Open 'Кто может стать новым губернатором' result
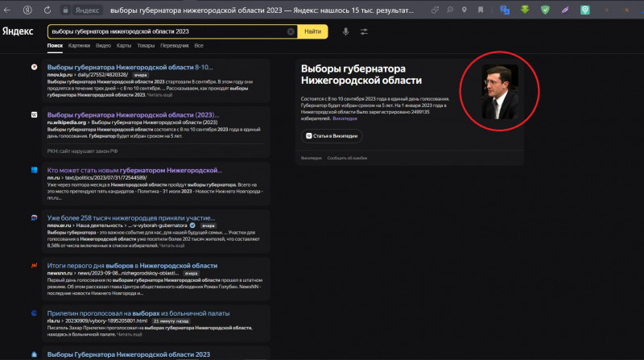644x360 pixels. point(134,170)
